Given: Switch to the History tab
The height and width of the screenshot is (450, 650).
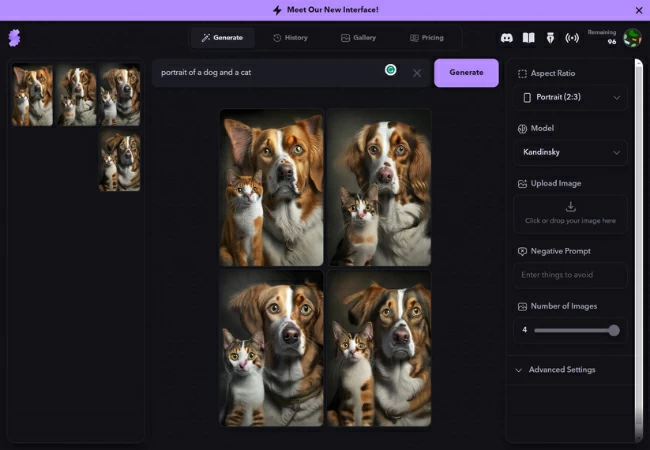Looking at the screenshot, I should tap(290, 38).
